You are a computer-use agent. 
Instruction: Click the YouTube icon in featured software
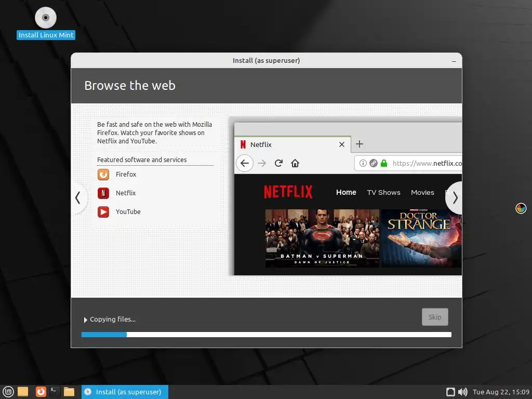103,212
